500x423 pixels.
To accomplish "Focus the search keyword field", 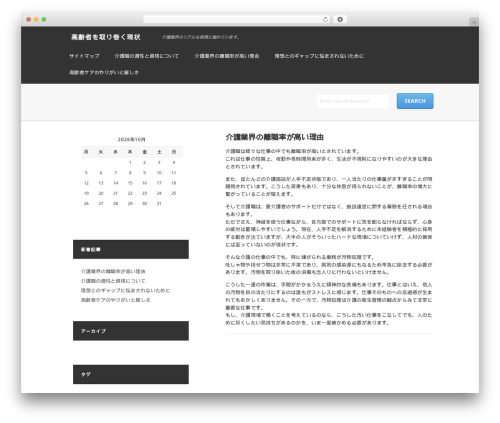I will point(353,101).
